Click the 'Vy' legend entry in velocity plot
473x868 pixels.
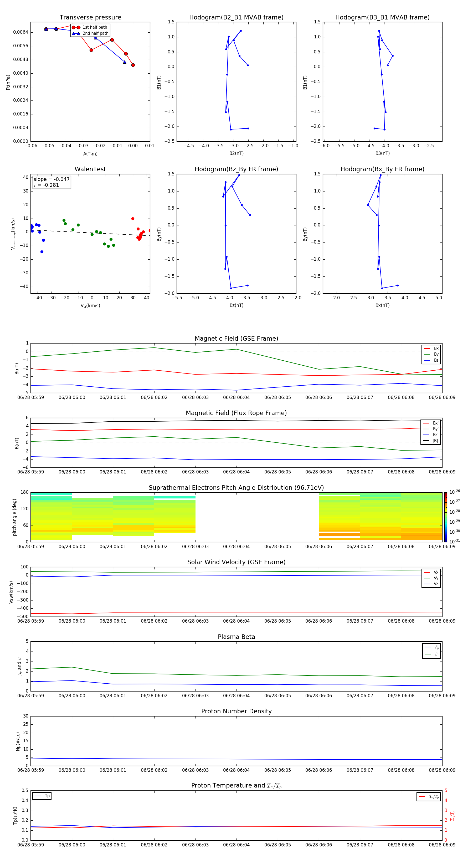point(431,578)
